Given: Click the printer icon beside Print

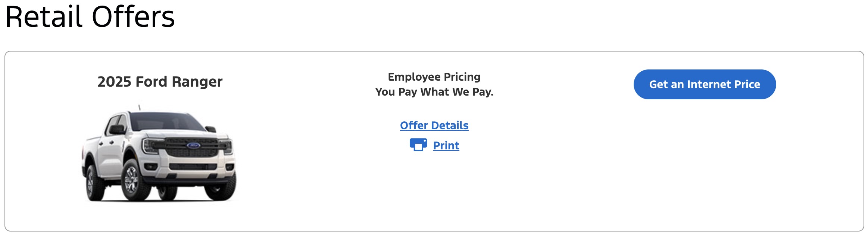Looking at the screenshot, I should point(418,145).
